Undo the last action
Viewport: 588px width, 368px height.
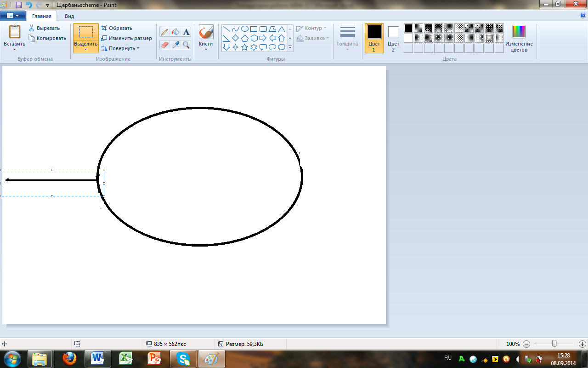28,5
